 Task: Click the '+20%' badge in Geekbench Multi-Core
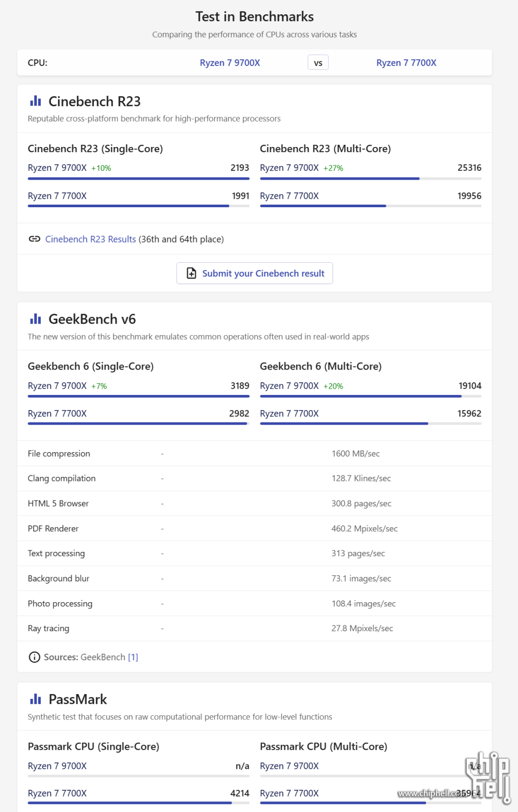pyautogui.click(x=333, y=386)
